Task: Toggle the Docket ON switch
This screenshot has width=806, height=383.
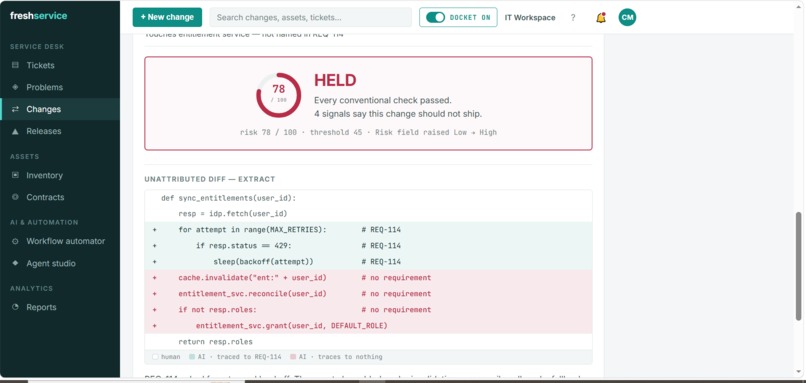Action: [x=435, y=17]
